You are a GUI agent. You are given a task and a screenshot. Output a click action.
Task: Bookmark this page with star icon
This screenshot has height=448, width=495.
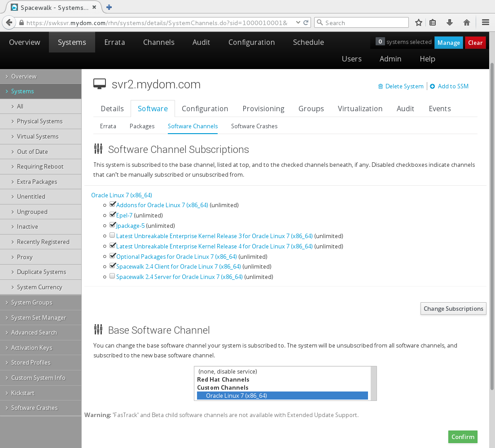pyautogui.click(x=419, y=22)
